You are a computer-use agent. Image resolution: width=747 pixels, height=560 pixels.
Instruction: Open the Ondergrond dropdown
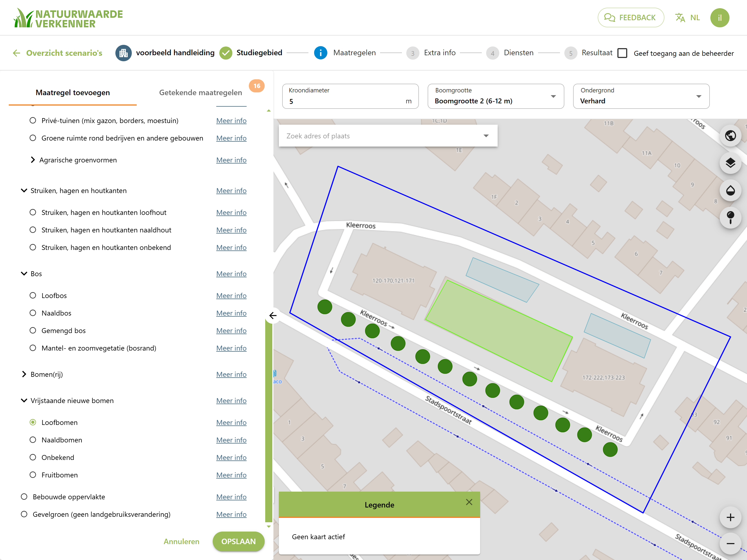coord(641,96)
